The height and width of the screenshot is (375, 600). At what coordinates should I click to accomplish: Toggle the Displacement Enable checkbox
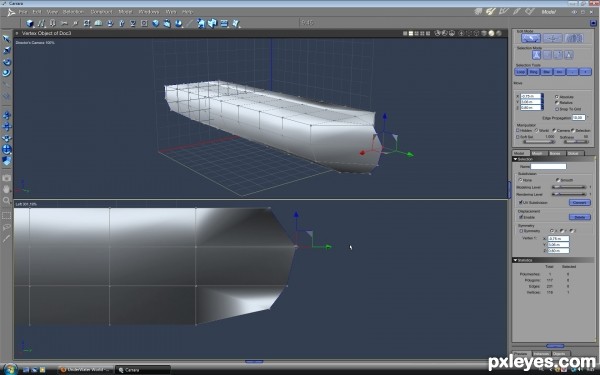(521, 217)
